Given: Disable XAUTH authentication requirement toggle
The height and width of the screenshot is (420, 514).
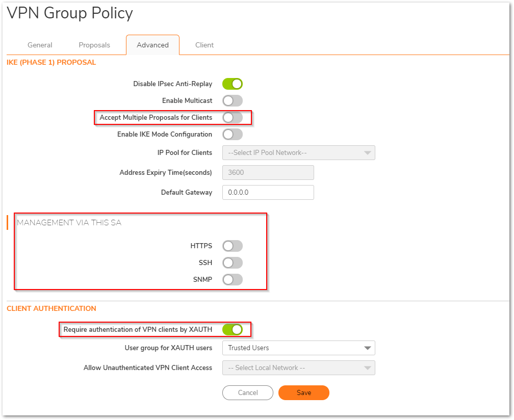Looking at the screenshot, I should pos(232,329).
